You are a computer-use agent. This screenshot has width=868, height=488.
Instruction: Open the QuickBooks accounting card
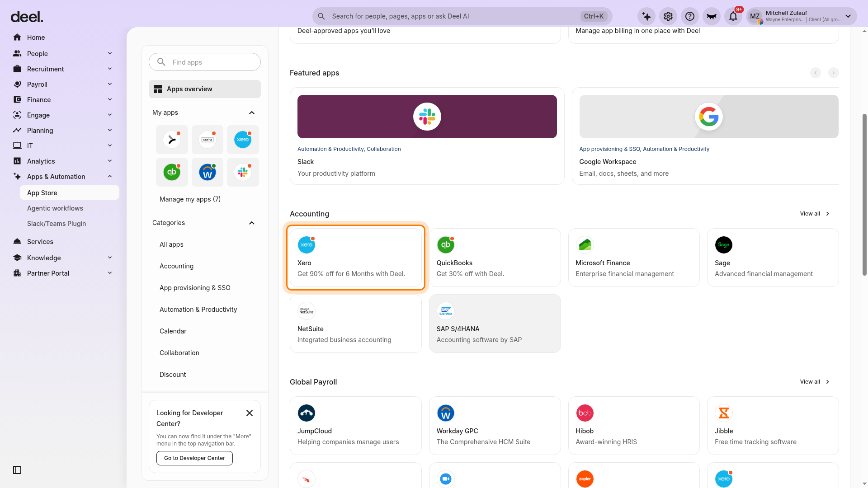(x=495, y=258)
